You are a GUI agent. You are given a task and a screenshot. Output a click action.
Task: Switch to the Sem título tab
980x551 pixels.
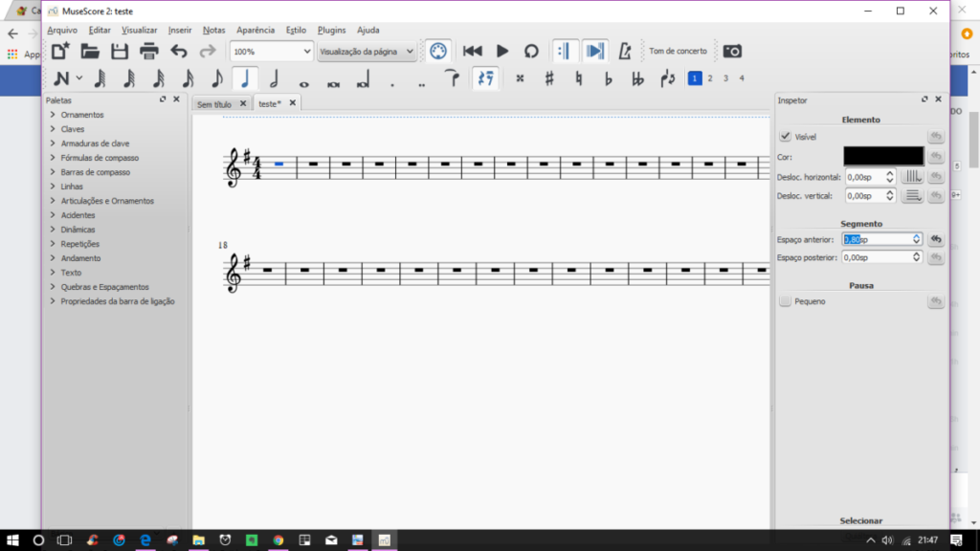coord(214,103)
